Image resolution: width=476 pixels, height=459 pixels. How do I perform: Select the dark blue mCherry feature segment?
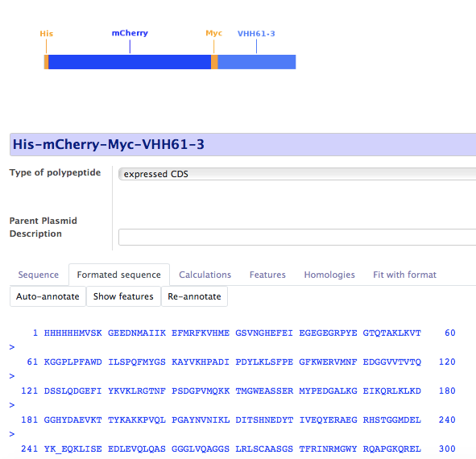tap(130, 62)
